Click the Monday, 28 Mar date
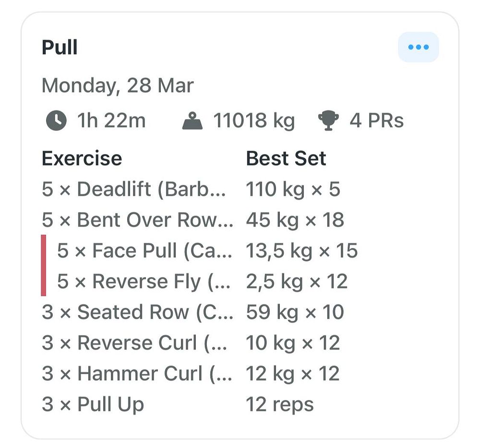The image size is (480, 448). coord(118,86)
